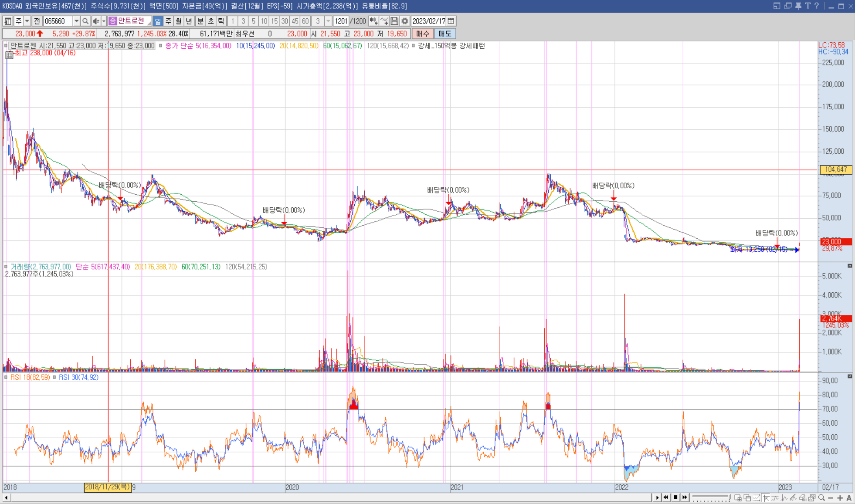Select the tick (틱) chart tab

coord(221,21)
